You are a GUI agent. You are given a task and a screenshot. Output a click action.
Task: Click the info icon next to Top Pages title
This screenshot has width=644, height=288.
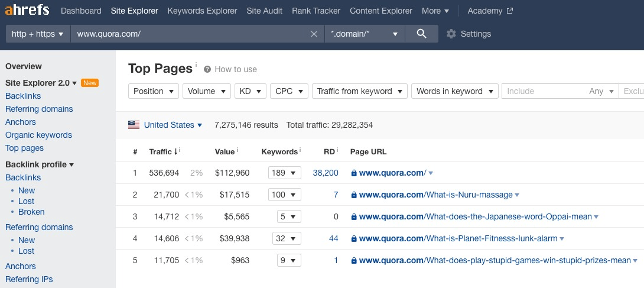196,64
